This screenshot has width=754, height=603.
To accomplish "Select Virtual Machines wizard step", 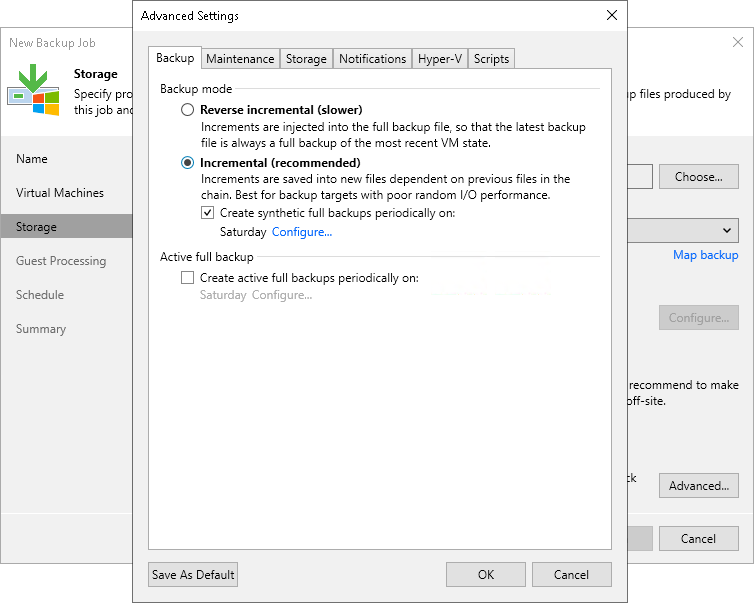I will tap(60, 193).
